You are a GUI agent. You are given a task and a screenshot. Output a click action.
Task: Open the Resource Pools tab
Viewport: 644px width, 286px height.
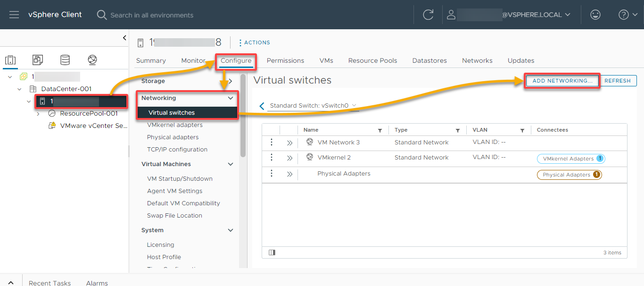(373, 60)
